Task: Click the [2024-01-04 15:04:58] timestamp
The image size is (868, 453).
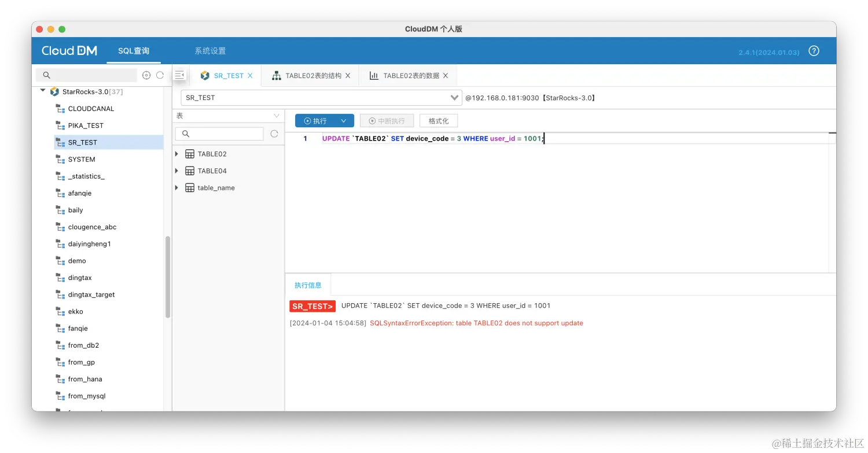Action: point(328,323)
